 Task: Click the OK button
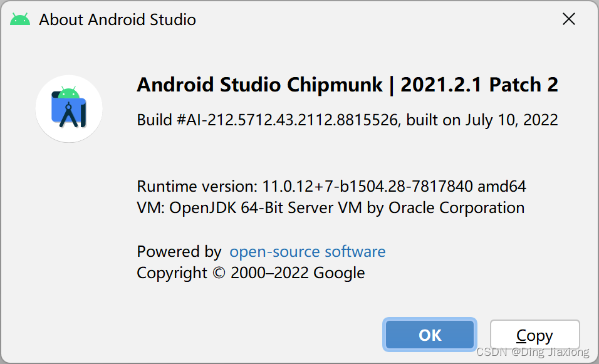[430, 335]
